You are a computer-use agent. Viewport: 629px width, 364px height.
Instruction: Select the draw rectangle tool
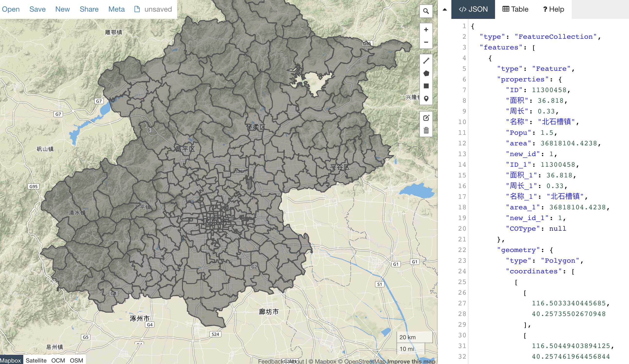tap(426, 86)
